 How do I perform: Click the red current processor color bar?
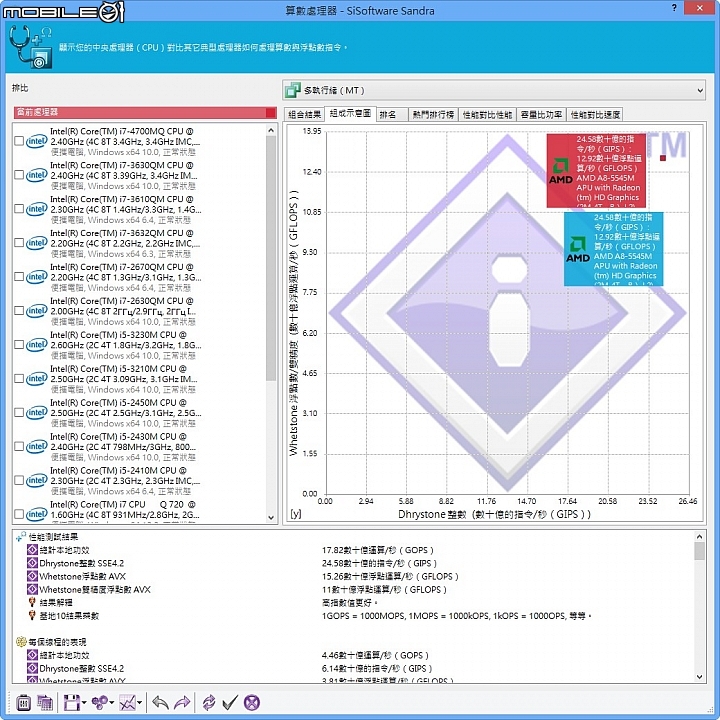(145, 112)
